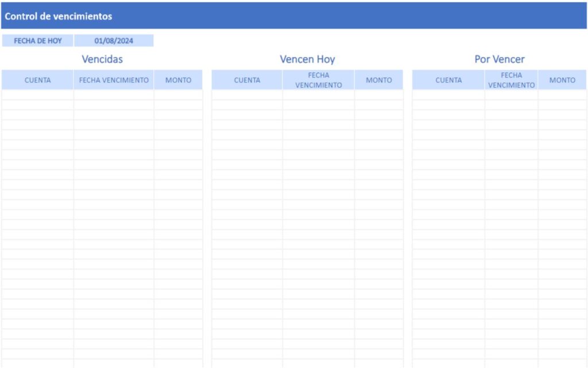Click the CUENTA header under Vencen Hoy

coord(247,80)
